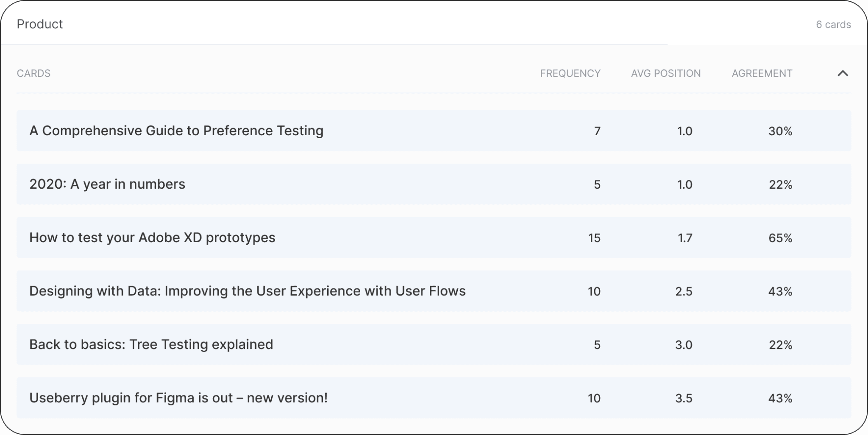868x435 pixels.
Task: Select the Comprehensive Guide to Preference Testing card
Action: pyautogui.click(x=176, y=131)
